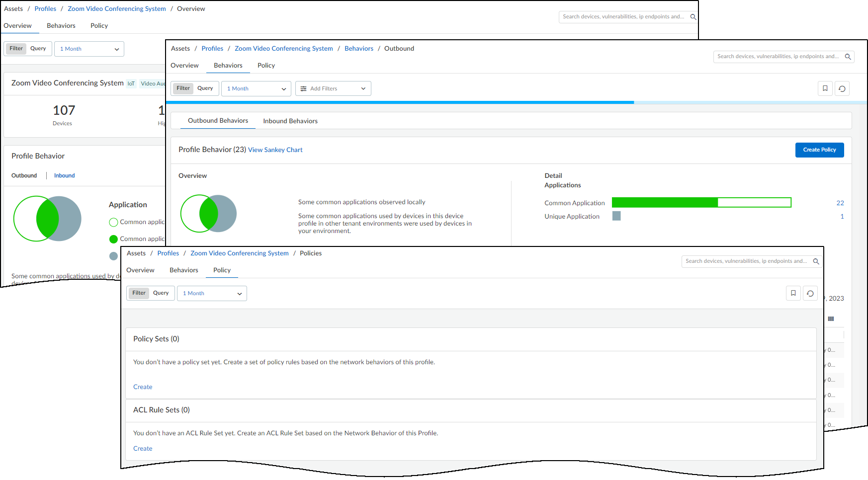Image resolution: width=868 pixels, height=480 pixels.
Task: Switch to the Inbound Behaviors tab
Action: point(290,121)
